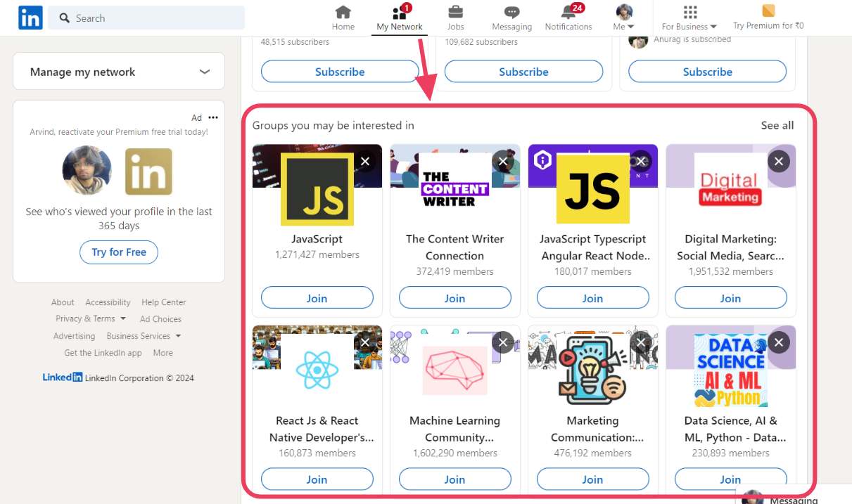Open the LinkedIn home logo
Screen dimensions: 852x504
pyautogui.click(x=30, y=18)
